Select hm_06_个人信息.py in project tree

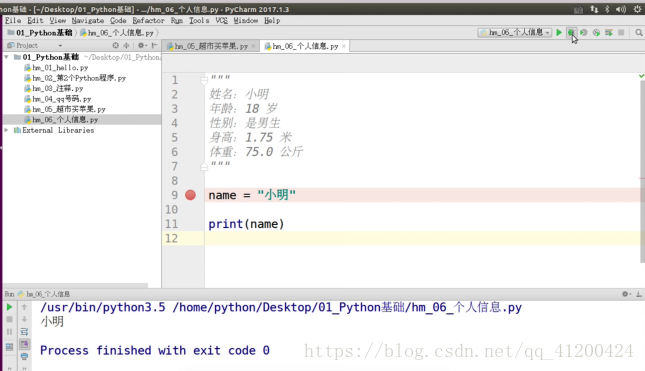[x=65, y=120]
